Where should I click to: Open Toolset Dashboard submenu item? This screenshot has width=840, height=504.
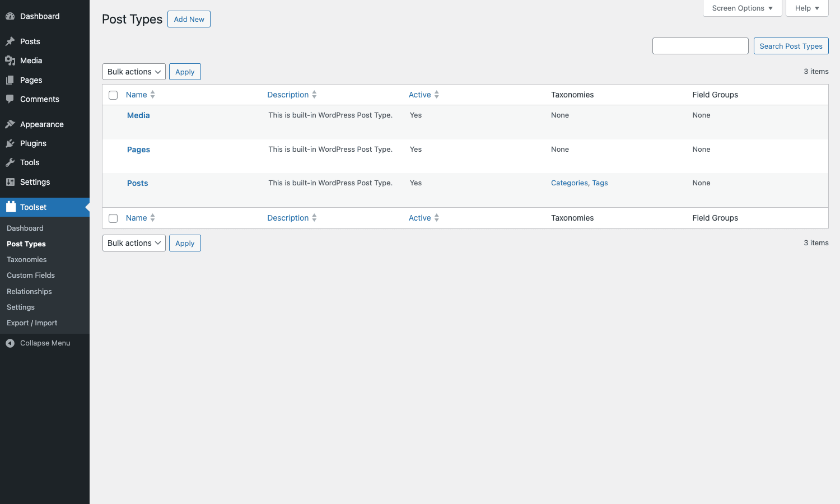coord(25,228)
